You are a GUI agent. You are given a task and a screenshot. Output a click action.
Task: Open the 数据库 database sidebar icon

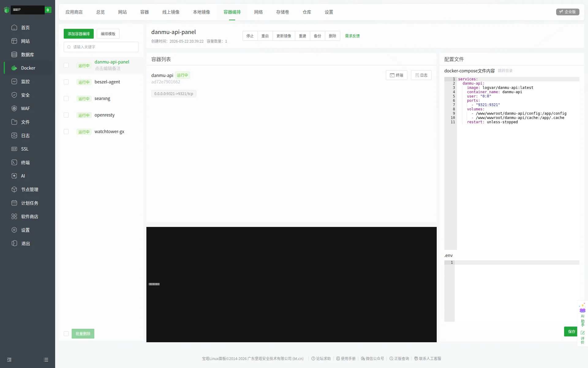tap(14, 55)
